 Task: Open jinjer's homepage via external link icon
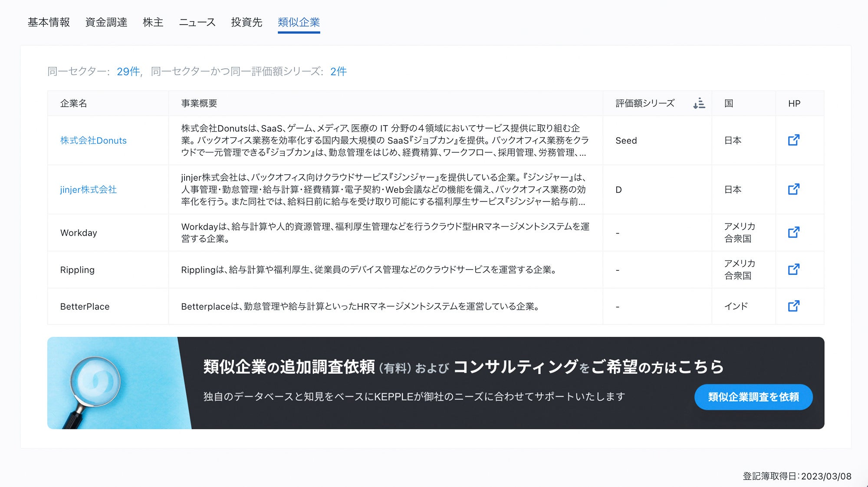click(794, 190)
